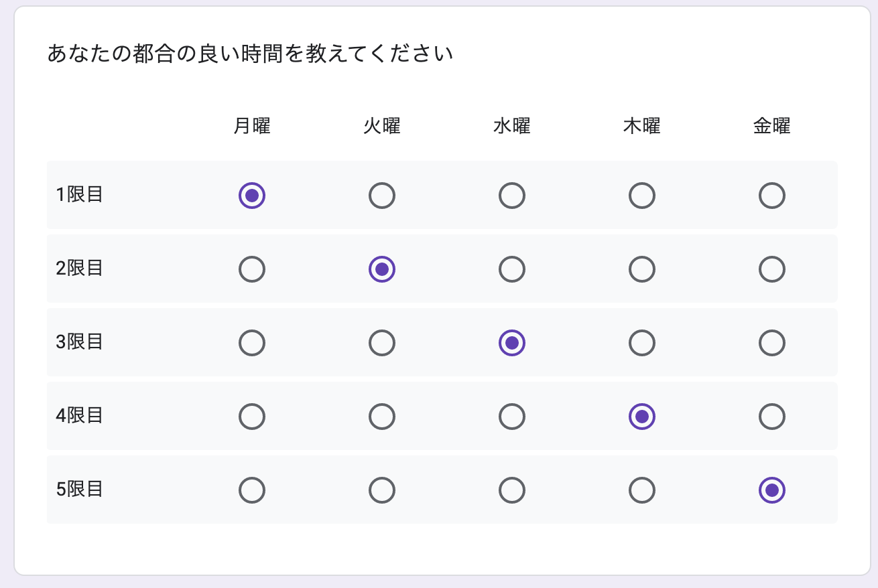This screenshot has height=588, width=878.
Task: Select 月曜 for 2限目
Action: pyautogui.click(x=252, y=269)
